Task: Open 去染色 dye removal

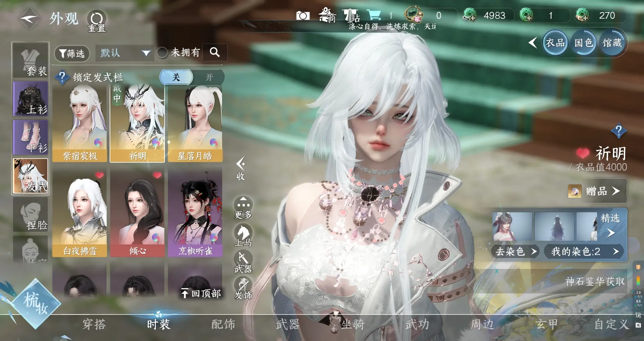Action: [516, 251]
